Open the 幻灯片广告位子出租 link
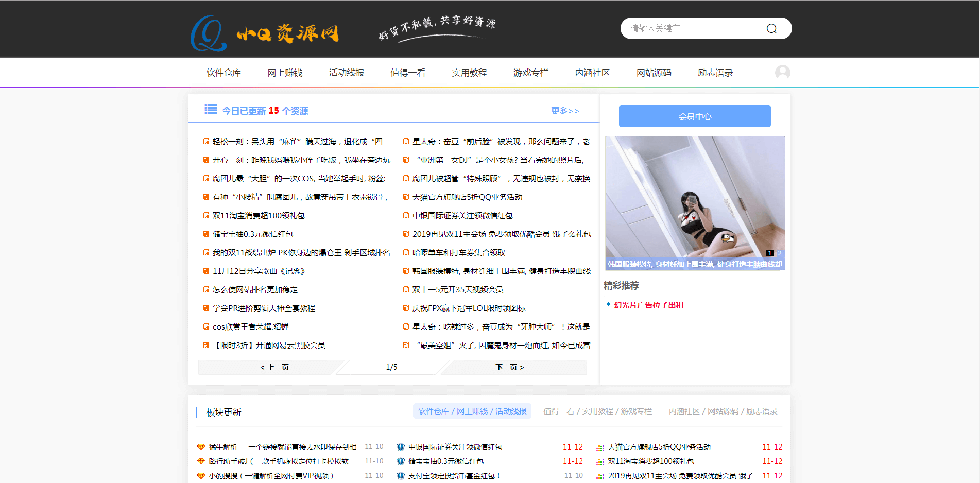The height and width of the screenshot is (483, 980). (648, 305)
